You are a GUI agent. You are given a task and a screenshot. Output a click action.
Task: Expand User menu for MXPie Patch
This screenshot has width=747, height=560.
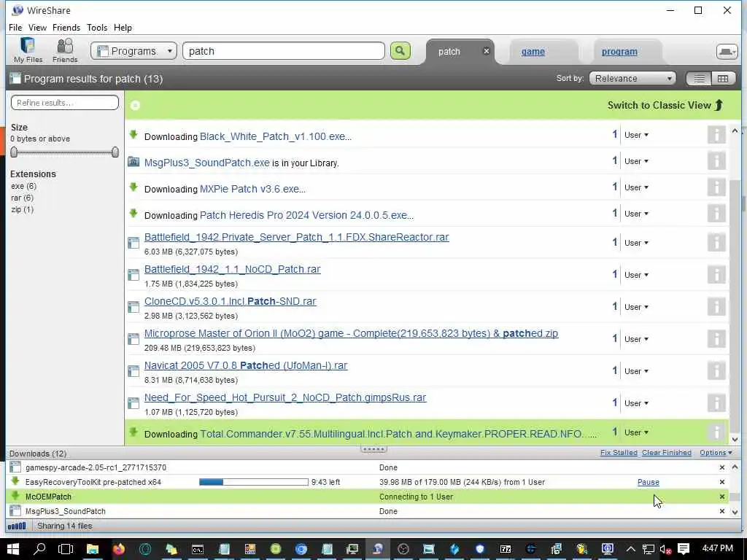coord(636,187)
